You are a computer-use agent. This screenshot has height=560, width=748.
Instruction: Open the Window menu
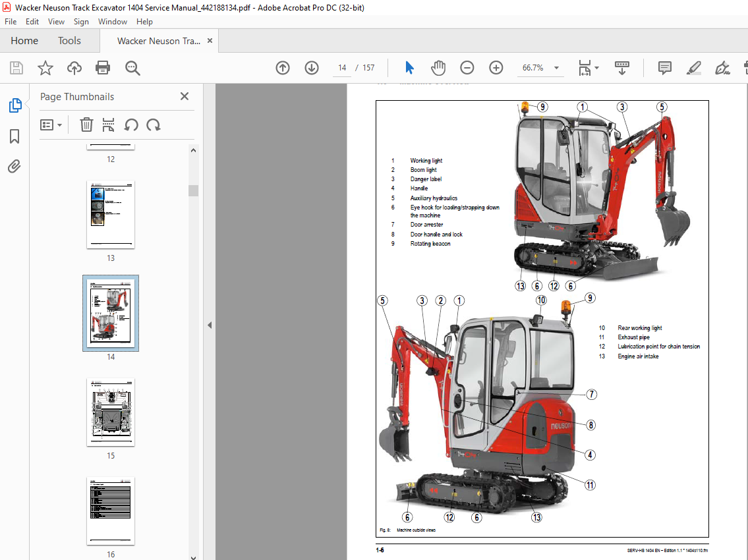113,22
